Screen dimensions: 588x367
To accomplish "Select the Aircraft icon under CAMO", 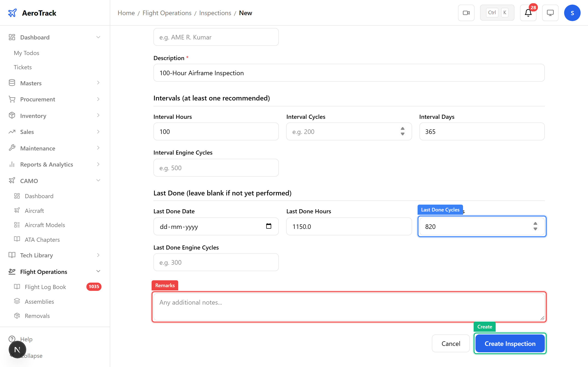I will point(17,210).
